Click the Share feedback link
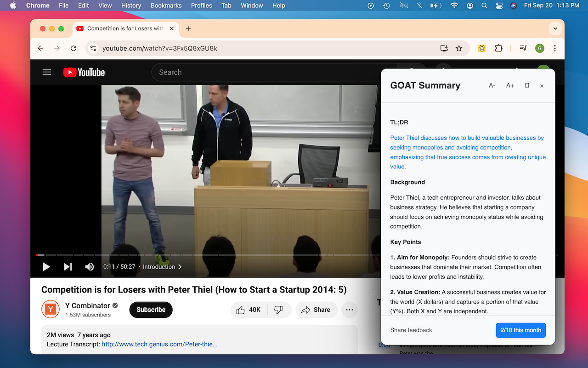 coord(411,330)
